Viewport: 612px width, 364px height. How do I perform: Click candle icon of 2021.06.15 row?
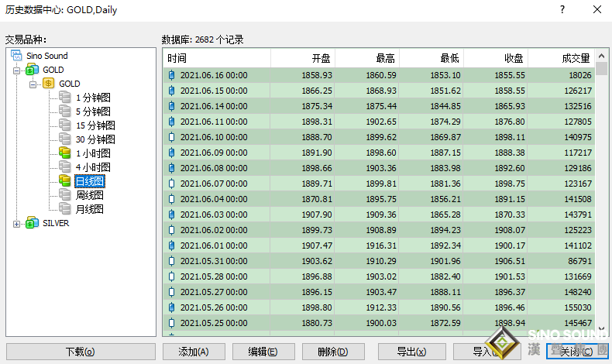tap(171, 91)
